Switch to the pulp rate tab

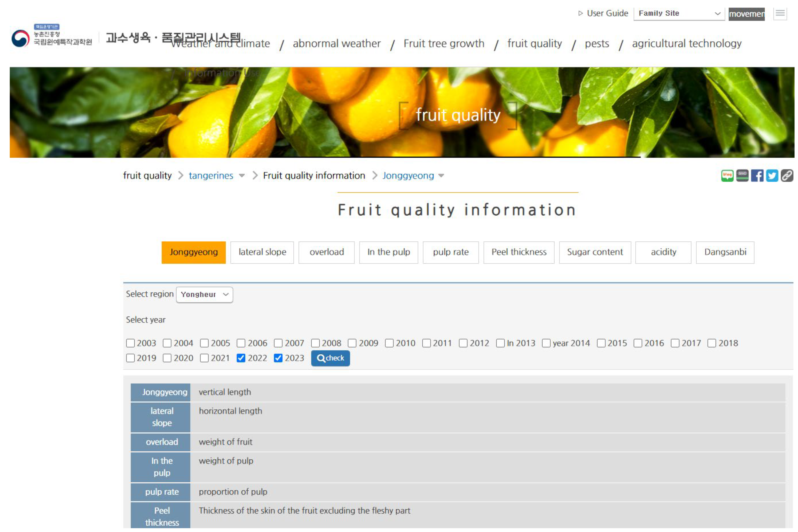450,252
